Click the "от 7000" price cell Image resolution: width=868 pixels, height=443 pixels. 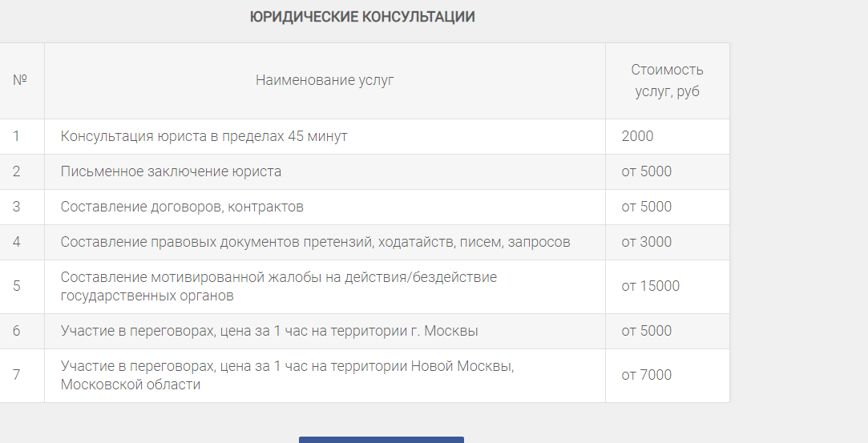pos(647,375)
